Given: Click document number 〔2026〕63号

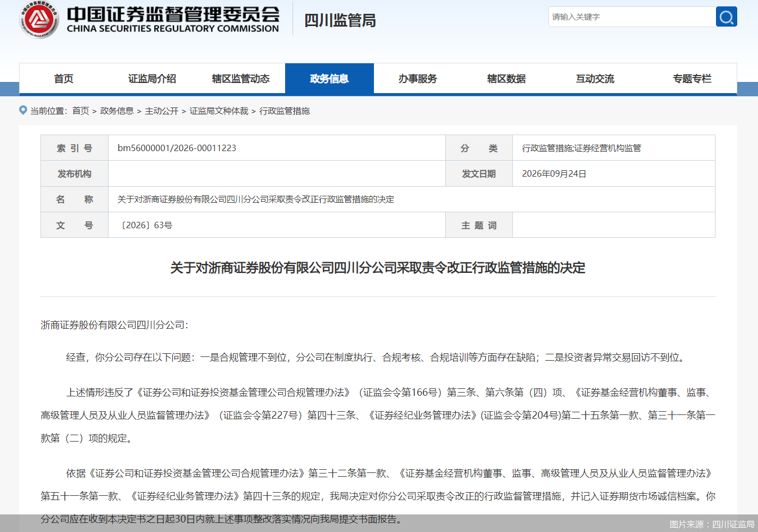Looking at the screenshot, I should tap(145, 225).
